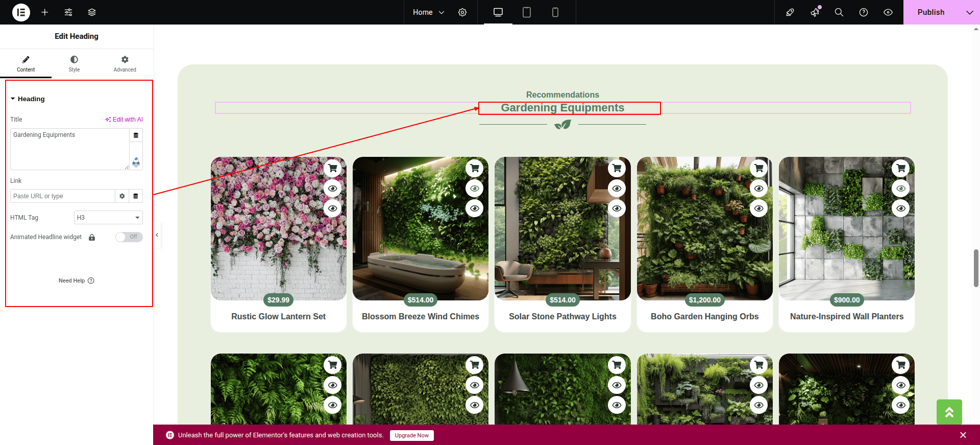Click the Publish button
Screen dimensions: 980x445
pyautogui.click(x=931, y=12)
